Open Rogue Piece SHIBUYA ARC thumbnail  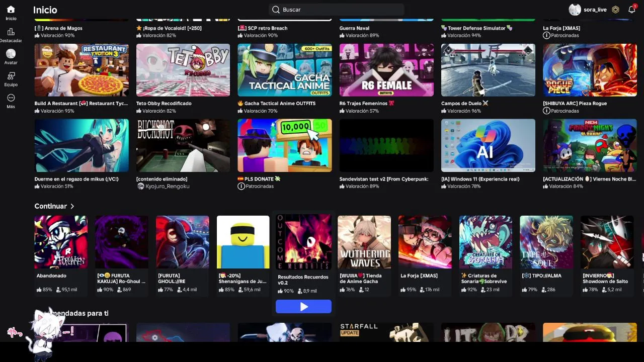pyautogui.click(x=590, y=70)
